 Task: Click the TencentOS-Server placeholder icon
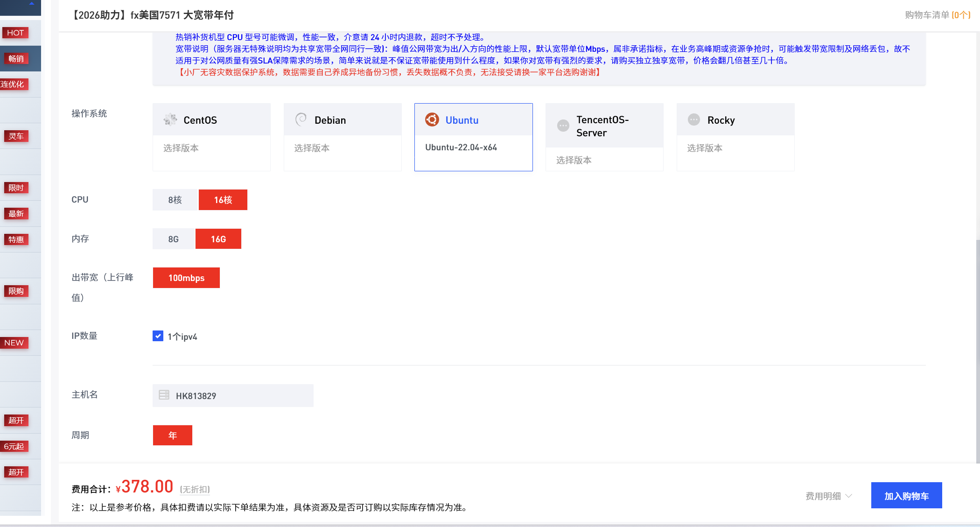pyautogui.click(x=563, y=126)
